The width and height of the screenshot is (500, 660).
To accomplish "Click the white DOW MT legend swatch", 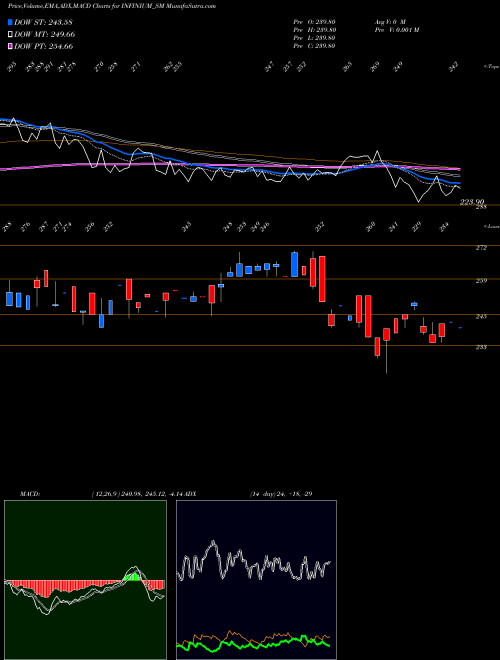I will (x=10, y=34).
